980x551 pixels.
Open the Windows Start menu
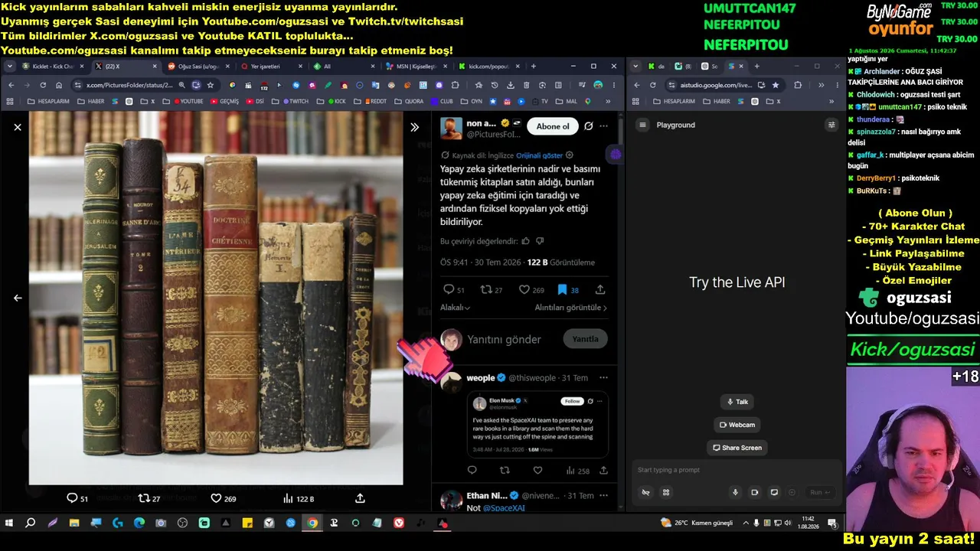(9, 523)
